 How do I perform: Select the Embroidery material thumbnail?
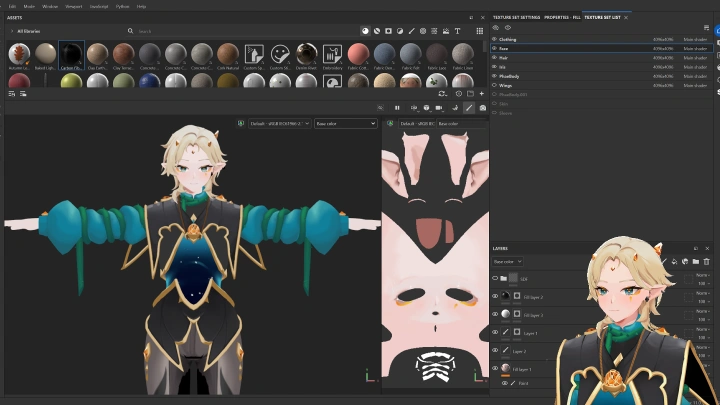coord(332,56)
